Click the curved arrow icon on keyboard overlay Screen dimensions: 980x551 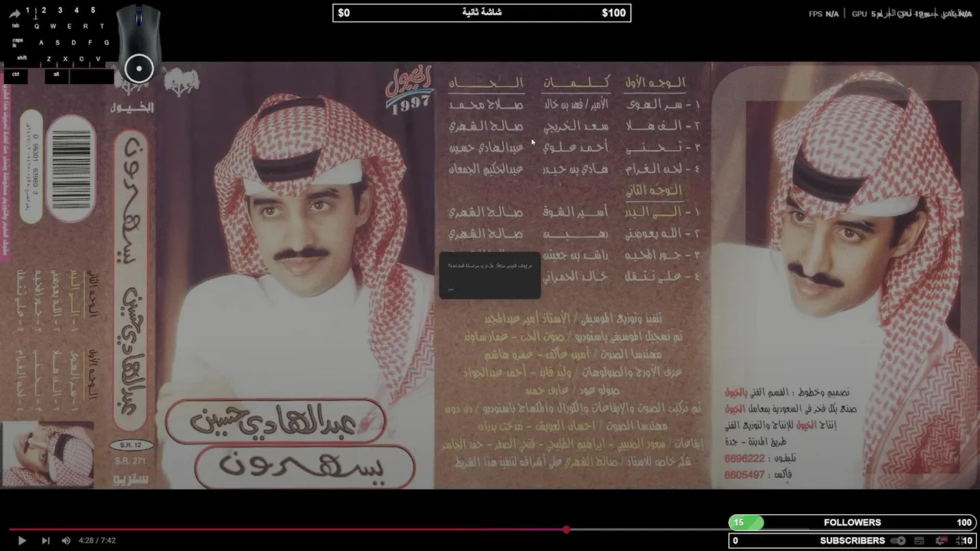coord(13,12)
